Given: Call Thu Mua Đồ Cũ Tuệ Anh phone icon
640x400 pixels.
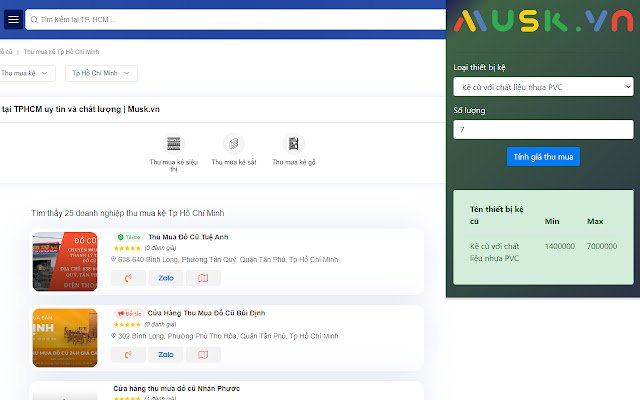Looking at the screenshot, I should coord(128,278).
